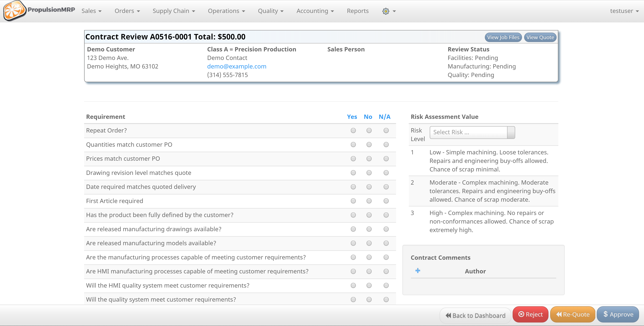This screenshot has width=644, height=326.
Task: Click the Reject button
Action: tap(530, 314)
